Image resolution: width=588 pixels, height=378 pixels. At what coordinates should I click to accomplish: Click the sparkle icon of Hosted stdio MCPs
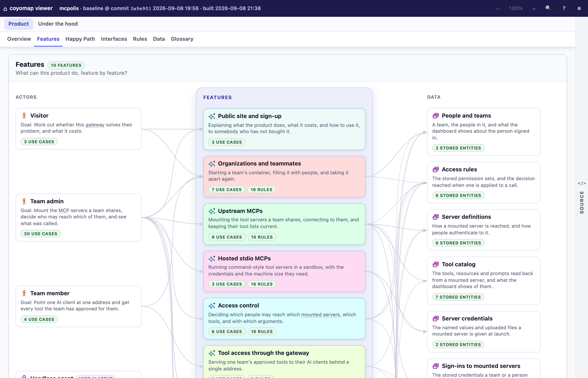[x=212, y=259]
